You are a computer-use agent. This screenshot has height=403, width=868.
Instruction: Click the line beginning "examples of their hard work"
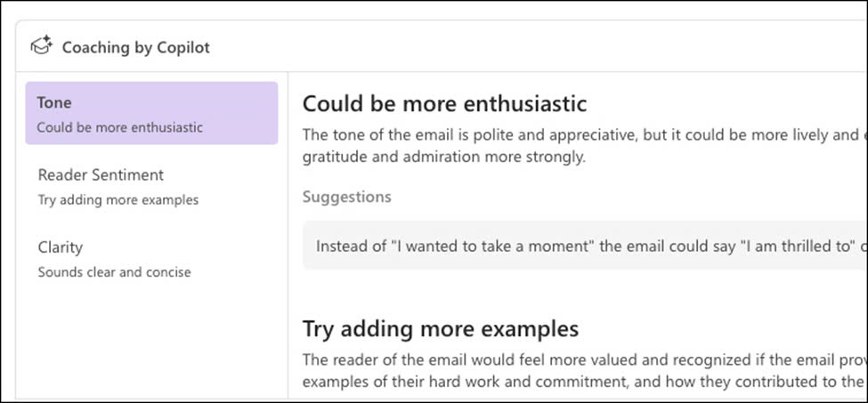(583, 382)
